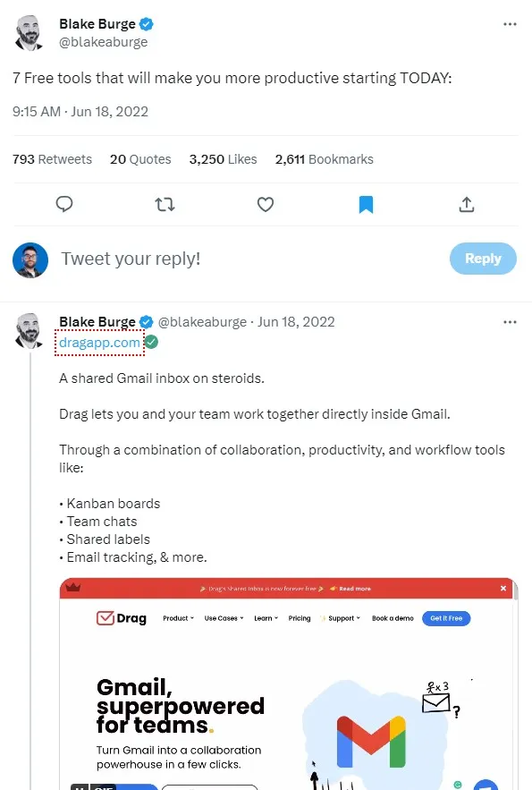532x790 pixels.
Task: Click the Drag logo in the website preview
Action: point(121,617)
